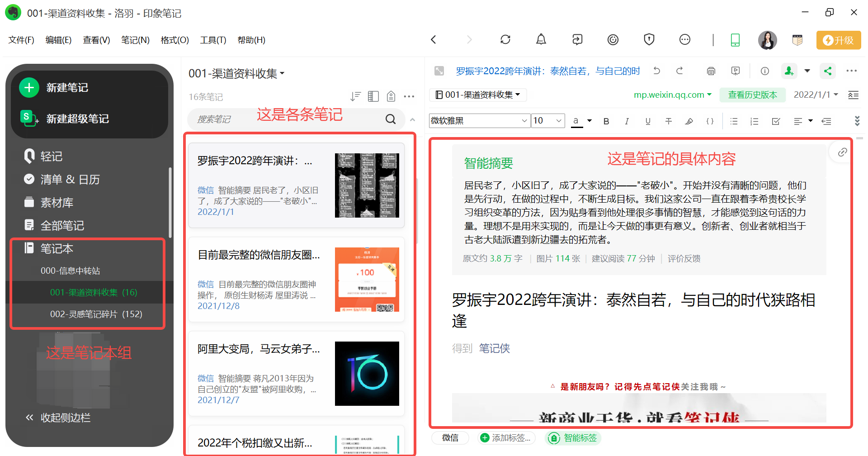The height and width of the screenshot is (456, 868).
Task: Click the import note arrow icon
Action: pos(577,40)
